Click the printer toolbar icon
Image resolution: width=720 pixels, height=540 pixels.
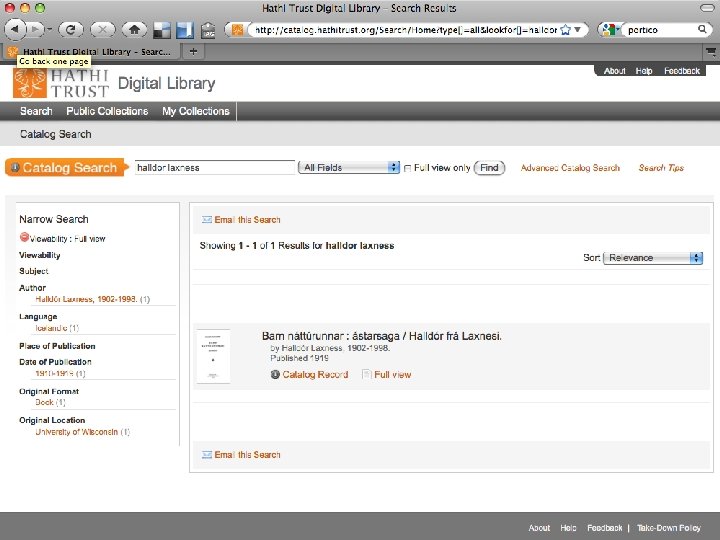click(x=208, y=30)
